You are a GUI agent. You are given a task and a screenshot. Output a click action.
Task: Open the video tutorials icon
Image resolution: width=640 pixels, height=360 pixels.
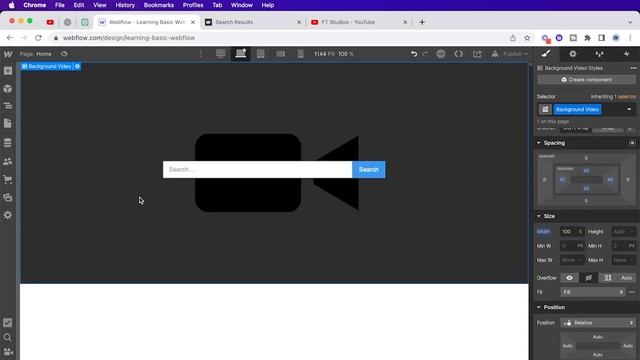[x=8, y=352]
